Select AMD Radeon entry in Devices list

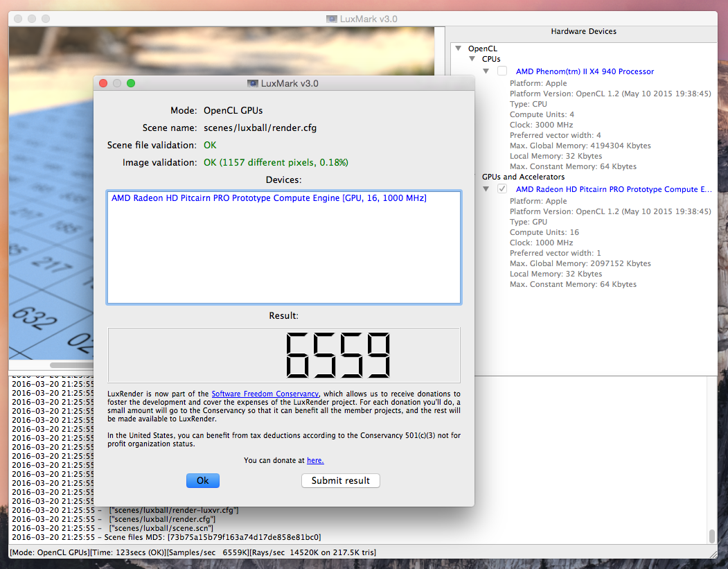(x=269, y=198)
